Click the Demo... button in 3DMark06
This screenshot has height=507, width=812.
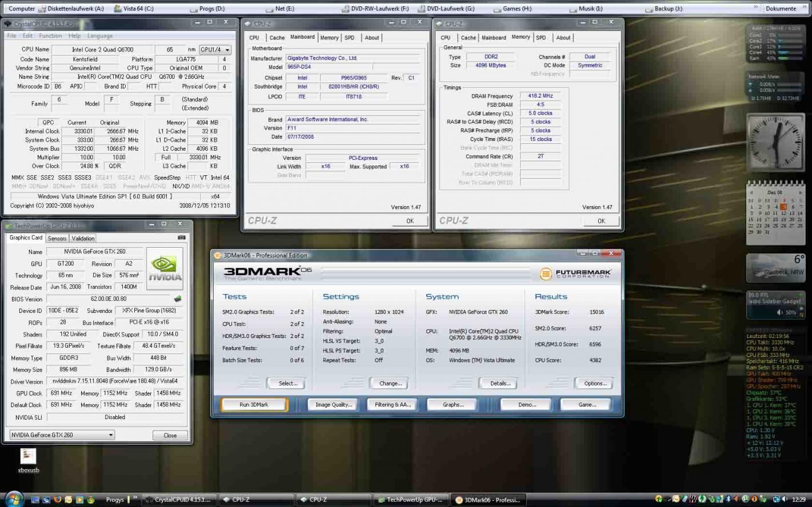[527, 404]
